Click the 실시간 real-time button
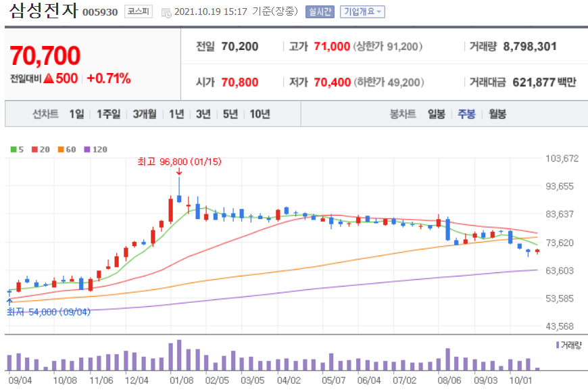 (320, 11)
